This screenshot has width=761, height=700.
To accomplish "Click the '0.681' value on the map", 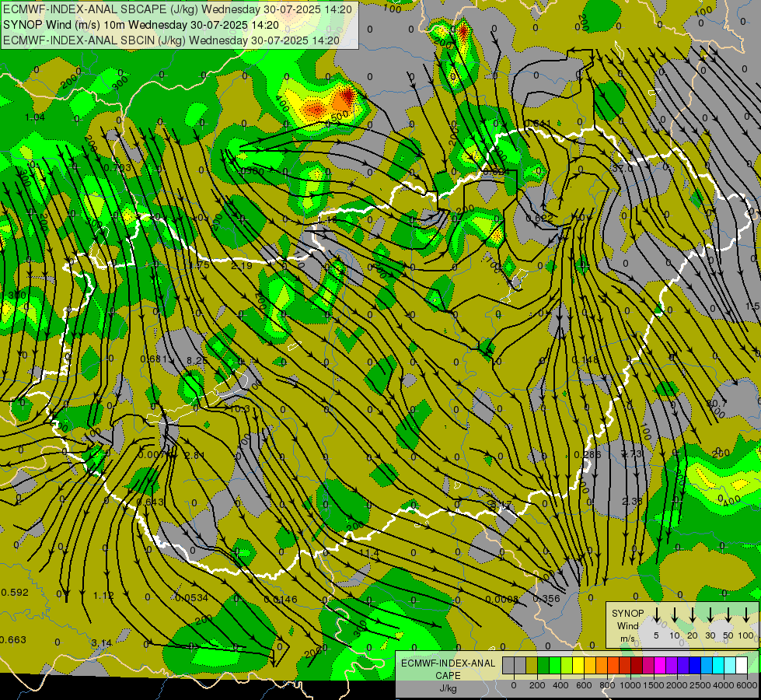I will [x=153, y=359].
